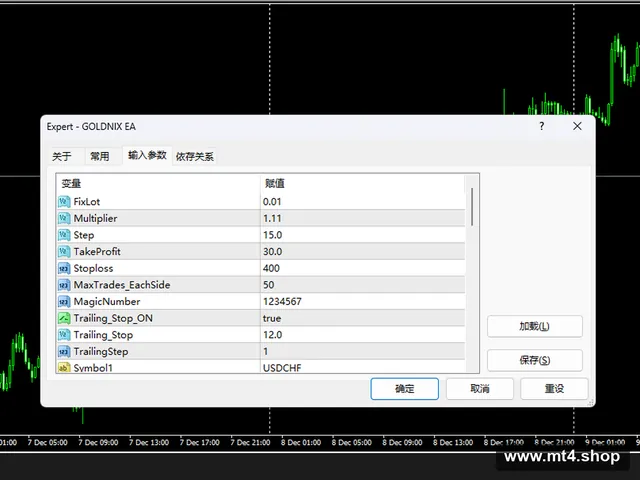This screenshot has width=640, height=480.
Task: Confirm with the 确定 button
Action: pyautogui.click(x=404, y=389)
